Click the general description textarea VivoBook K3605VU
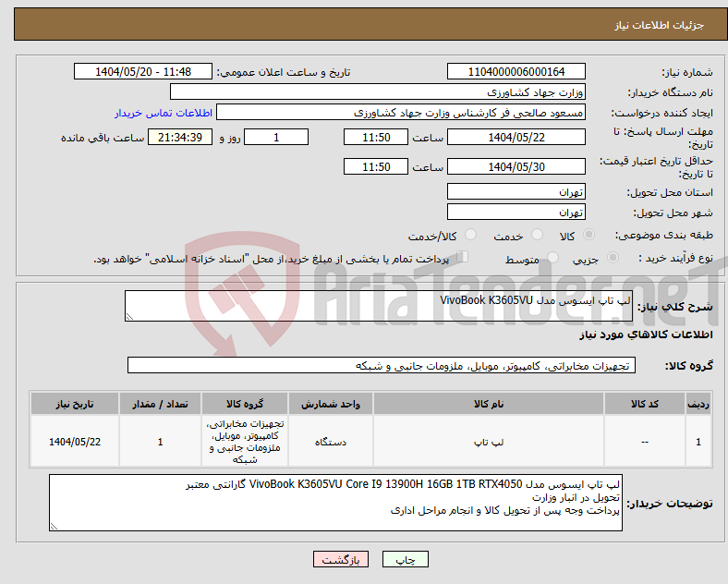The width and height of the screenshot is (728, 584). [379, 306]
